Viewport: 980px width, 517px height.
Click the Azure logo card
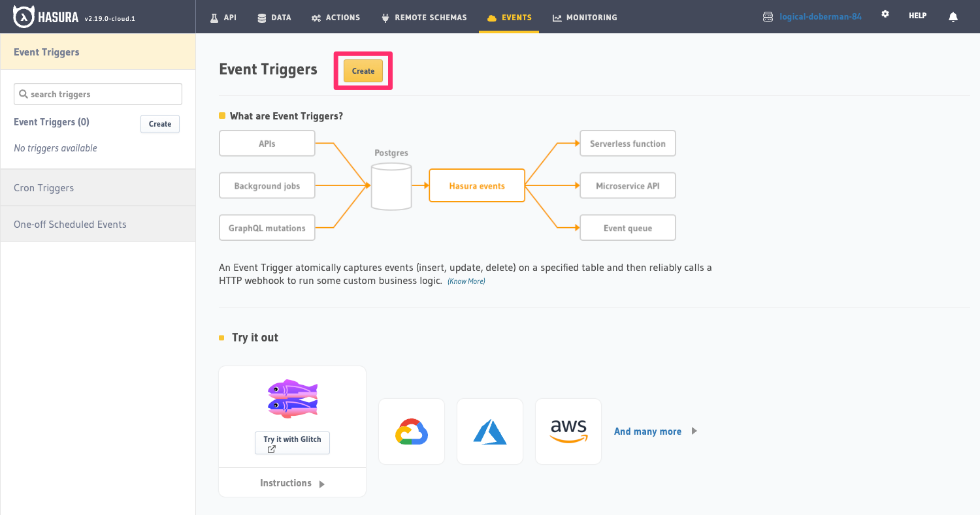coord(490,431)
